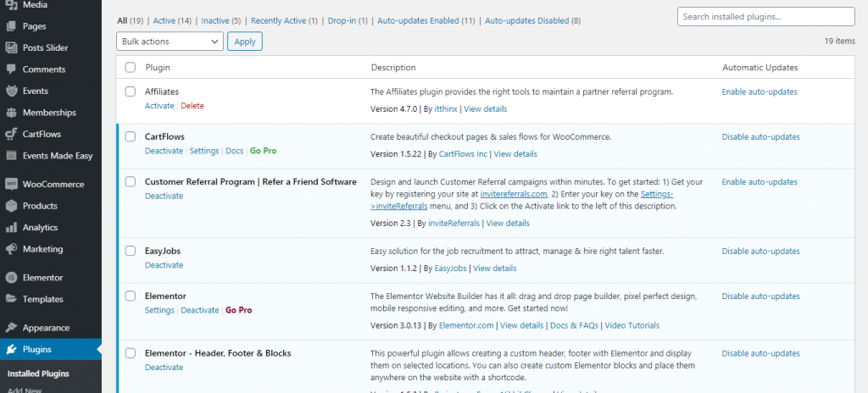Click the Pages sidebar icon

click(10, 26)
